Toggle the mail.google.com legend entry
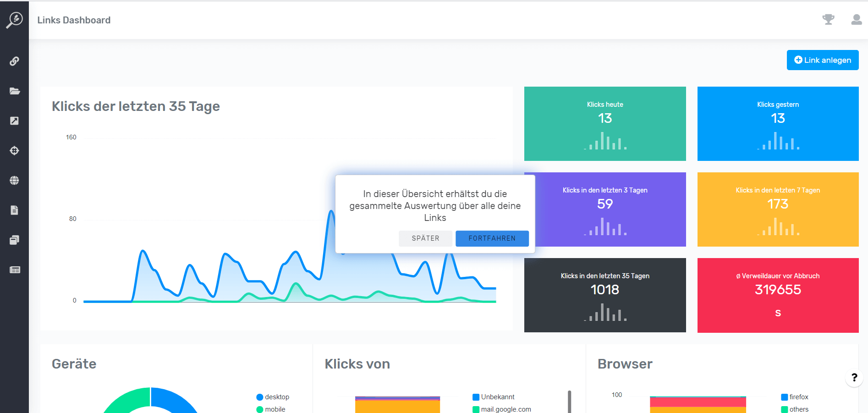This screenshot has height=413, width=868. (502, 409)
